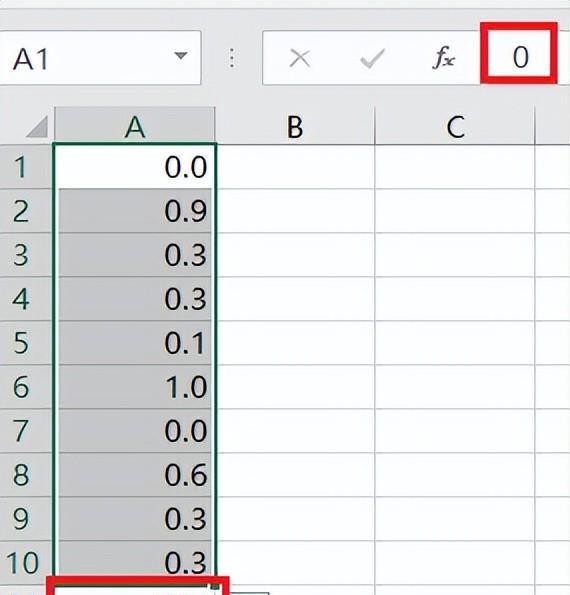570x595 pixels.
Task: Click cell A6 containing 1.0
Action: (x=135, y=387)
